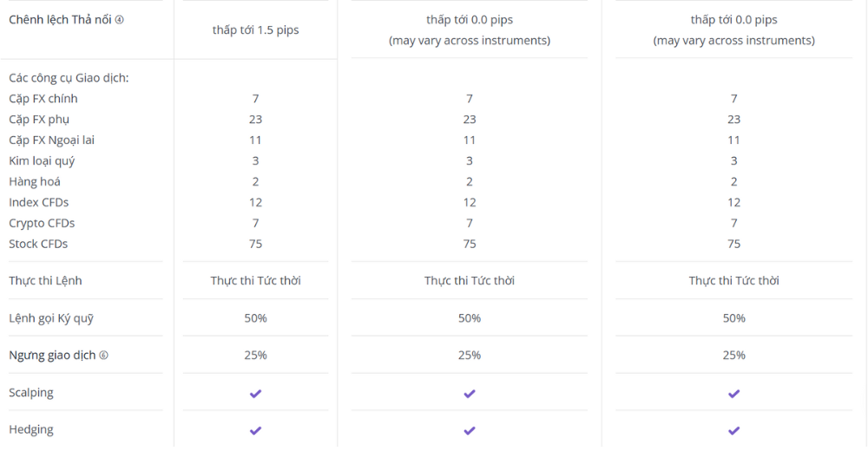The width and height of the screenshot is (868, 451).
Task: Select the Chênh lệch Thả nổi label
Action: 60,19
